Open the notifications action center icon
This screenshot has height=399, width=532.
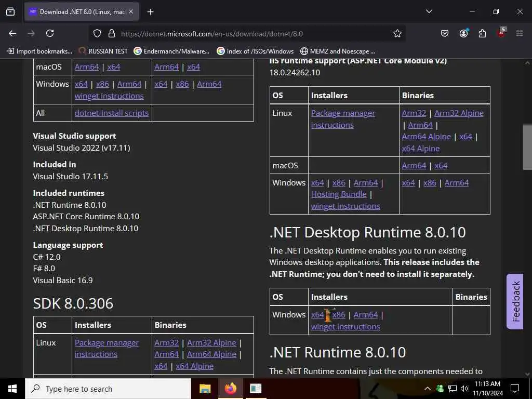(x=515, y=389)
